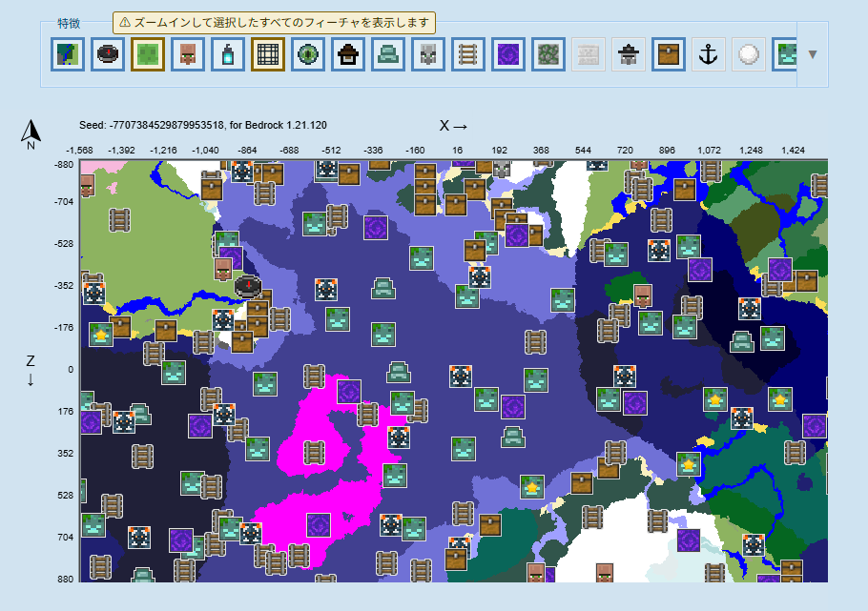868x611 pixels.
Task: Click the north compass arrow icon
Action: pos(31,133)
